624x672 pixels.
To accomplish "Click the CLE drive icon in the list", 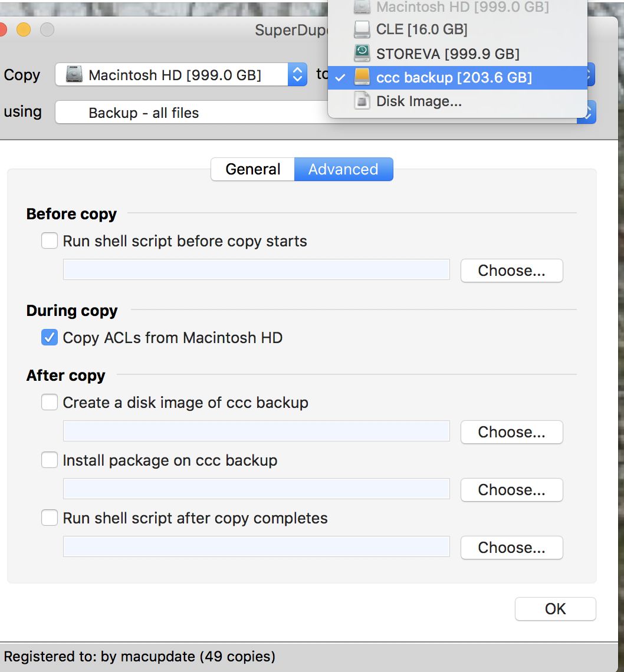I will (x=362, y=29).
